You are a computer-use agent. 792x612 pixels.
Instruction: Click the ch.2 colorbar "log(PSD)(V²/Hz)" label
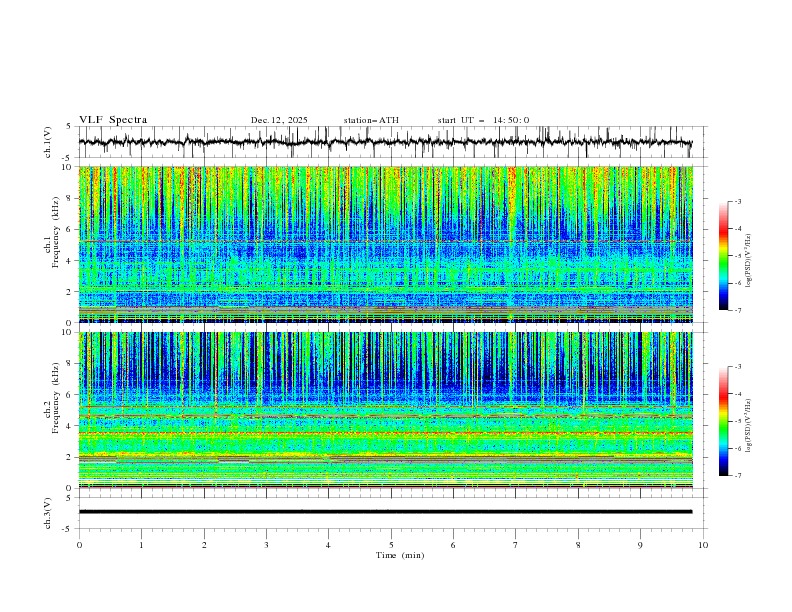[750, 426]
